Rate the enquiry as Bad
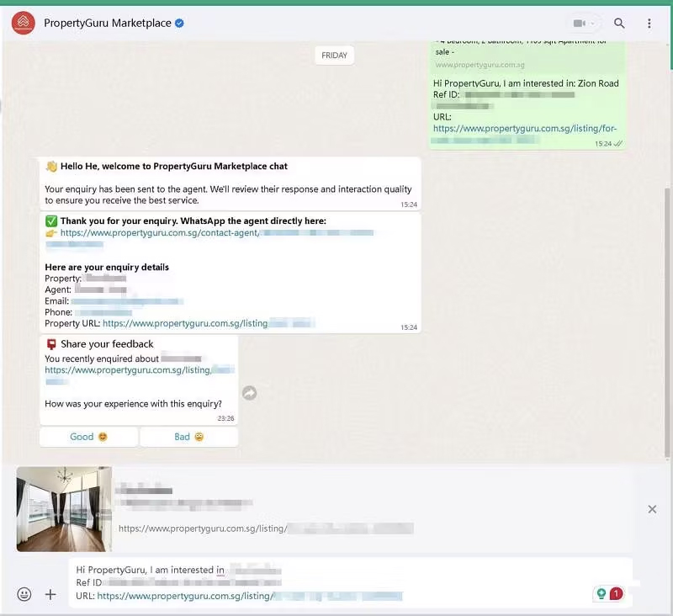Screen dimensions: 673x616 click(188, 437)
